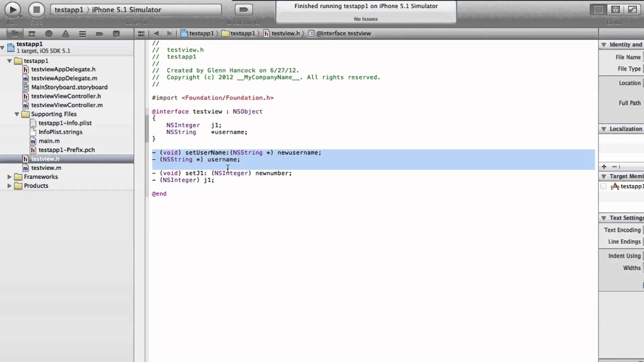Run the testapp1 project
The image size is (644, 362).
(13, 10)
